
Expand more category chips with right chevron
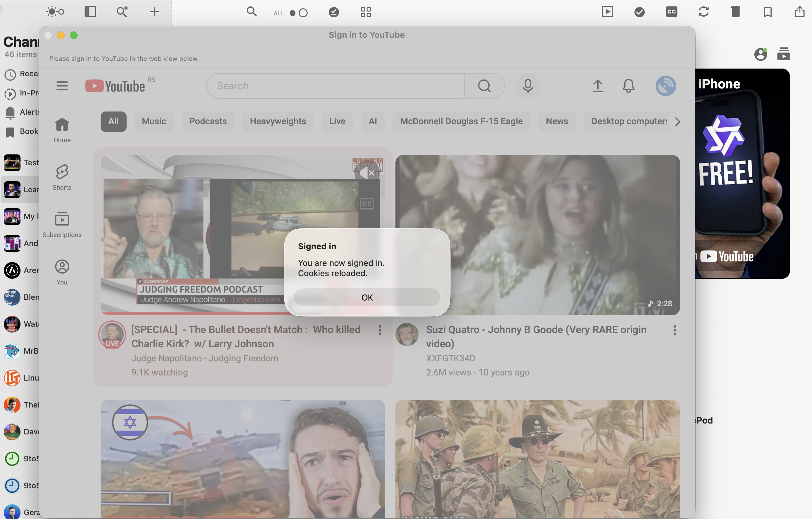[677, 121]
